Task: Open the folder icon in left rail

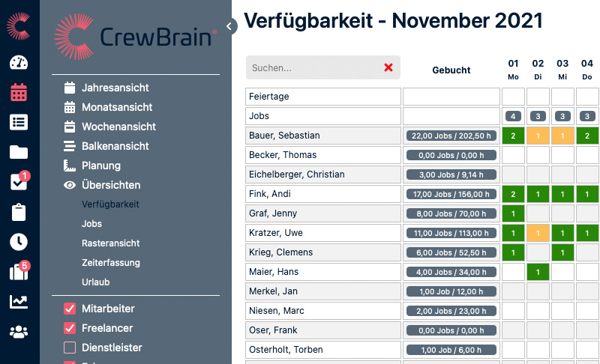Action: tap(19, 152)
